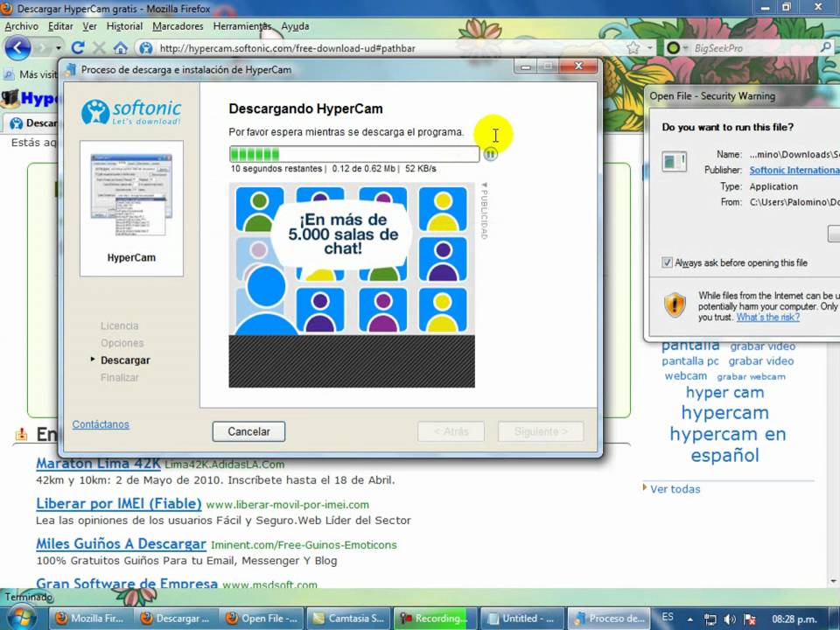Click the Contáctanos link
Screen dimensions: 840x630
pyautogui.click(x=101, y=424)
